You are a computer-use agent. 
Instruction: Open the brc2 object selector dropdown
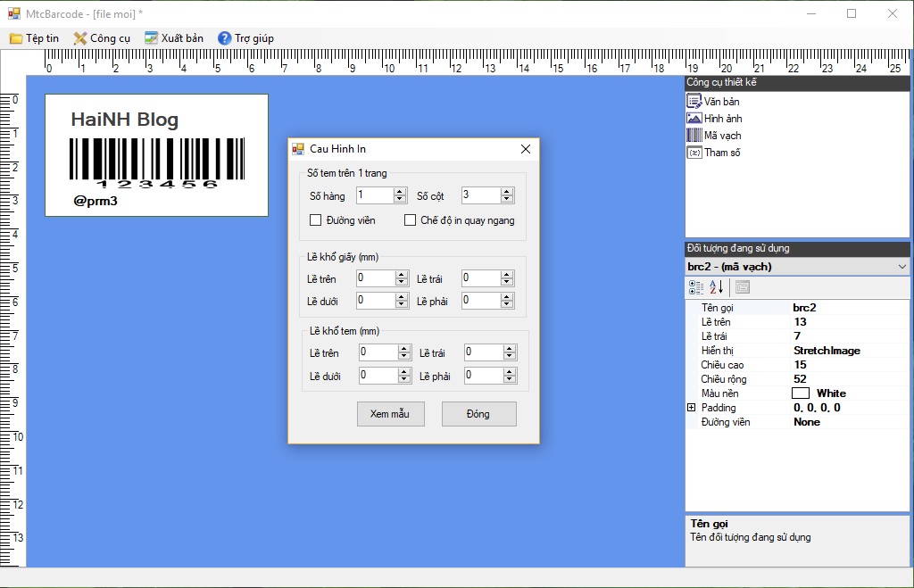[x=901, y=267]
